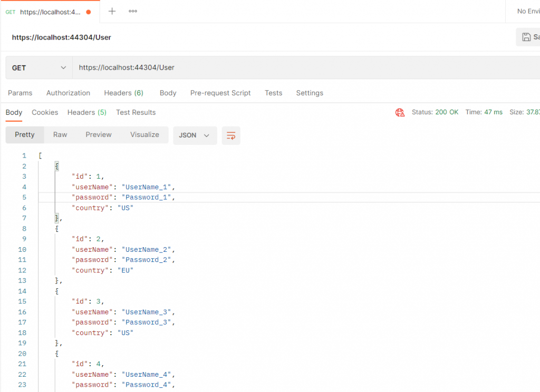Viewport: 540px width, 392px height.
Task: Open the response Cookies tab
Action: [x=45, y=112]
